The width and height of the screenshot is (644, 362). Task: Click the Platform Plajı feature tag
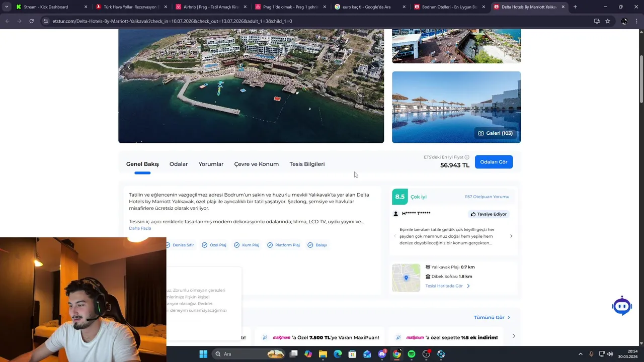point(283,245)
